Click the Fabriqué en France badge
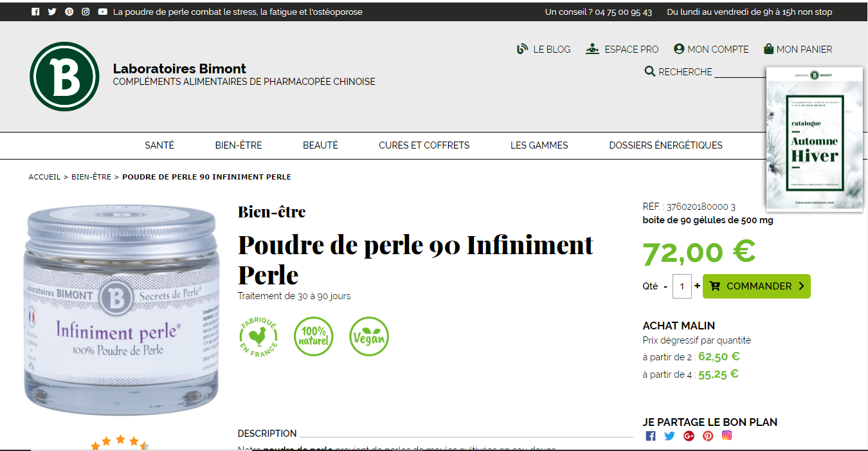Screen dimensions: 868x451 258,336
